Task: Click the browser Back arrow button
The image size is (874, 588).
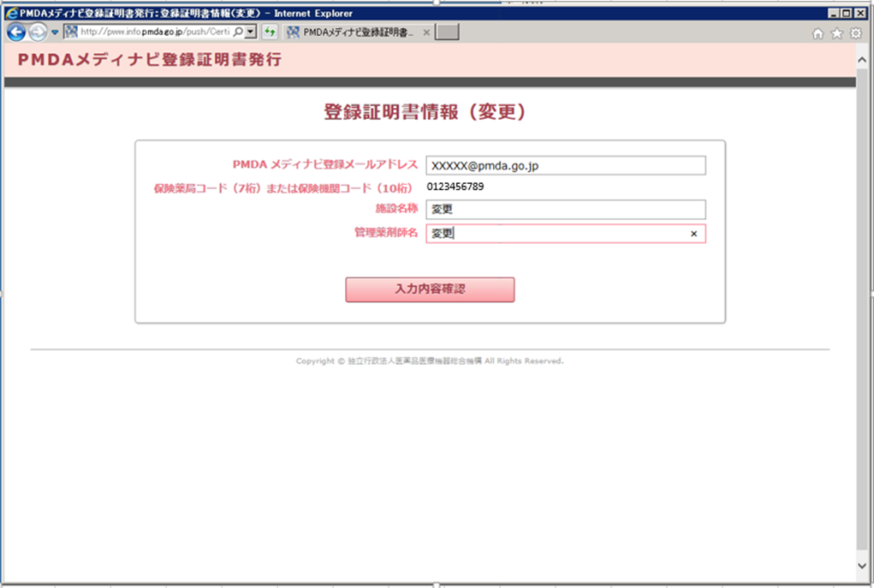Action: (x=16, y=33)
